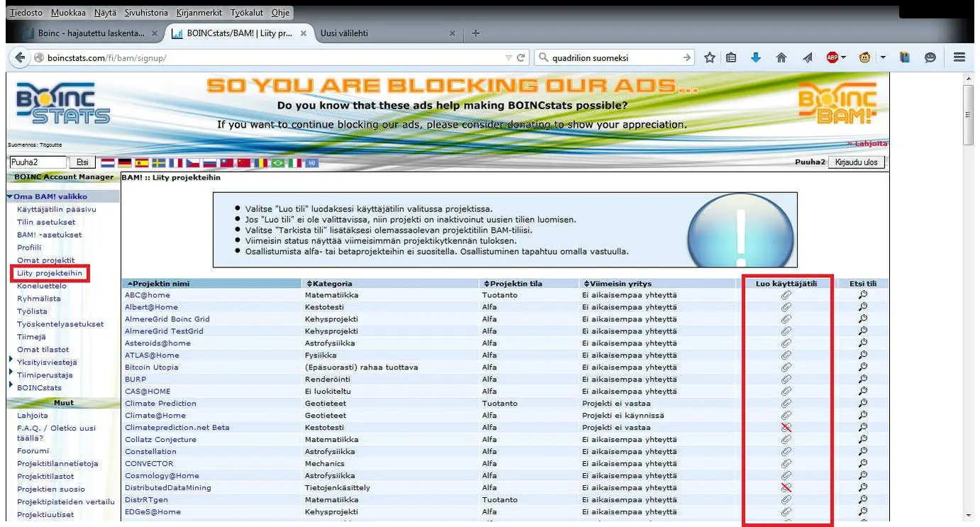Click the find account magnifier for EDGeS@Home

pyautogui.click(x=863, y=511)
